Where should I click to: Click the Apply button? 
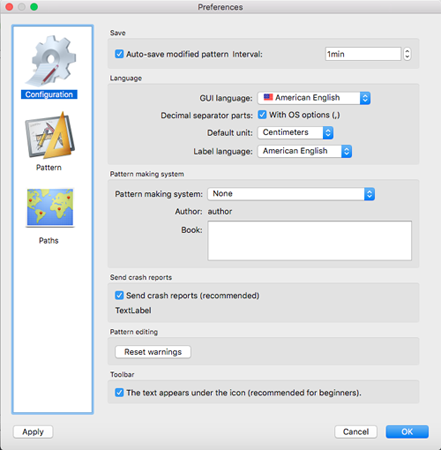(33, 432)
